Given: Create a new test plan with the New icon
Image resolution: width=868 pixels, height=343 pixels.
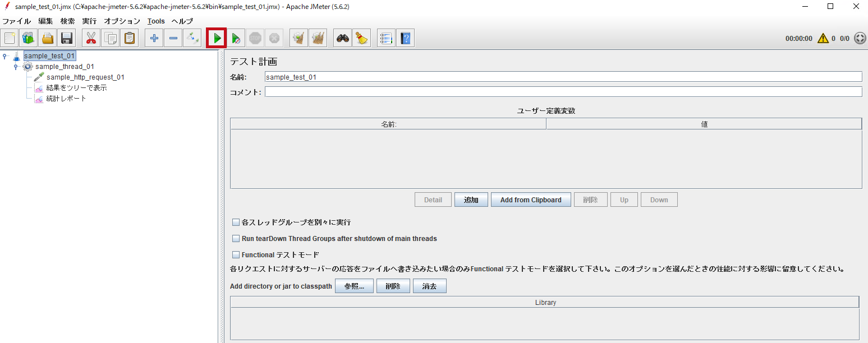Looking at the screenshot, I should (10, 38).
